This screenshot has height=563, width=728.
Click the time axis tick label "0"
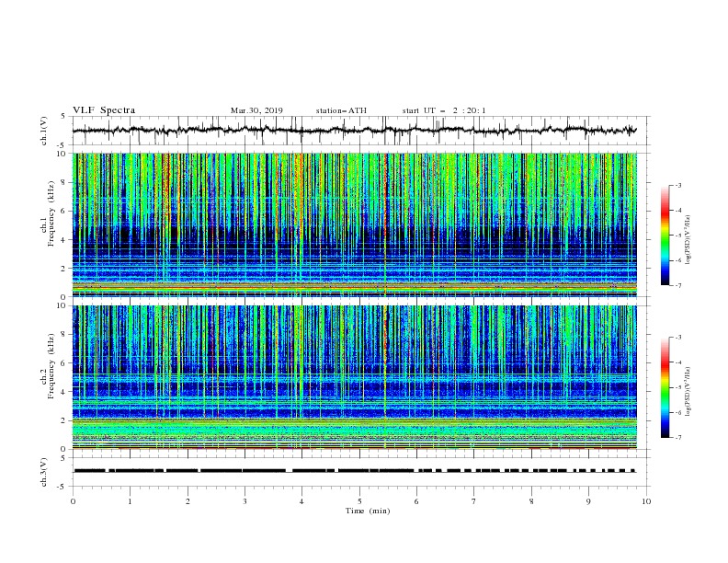(73, 501)
